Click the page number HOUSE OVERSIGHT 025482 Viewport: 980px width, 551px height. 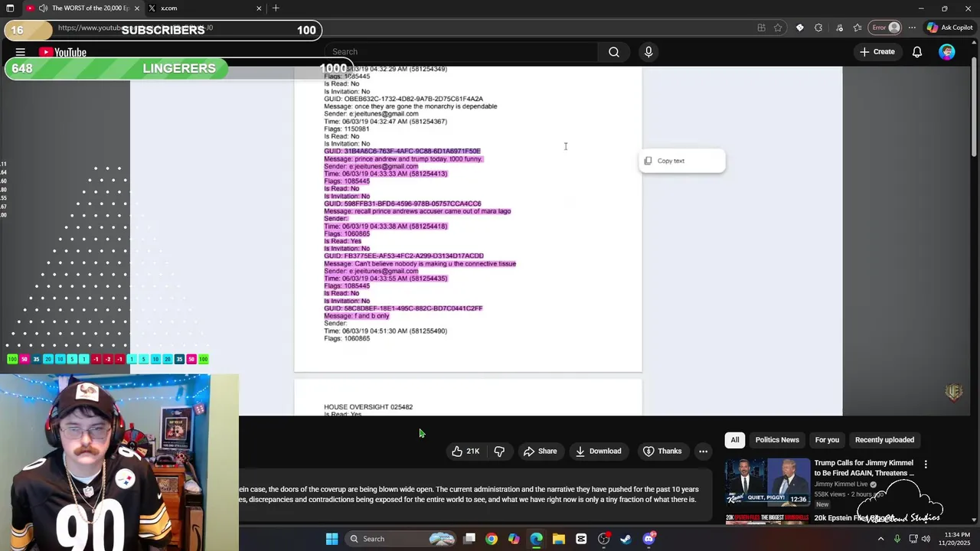(368, 407)
